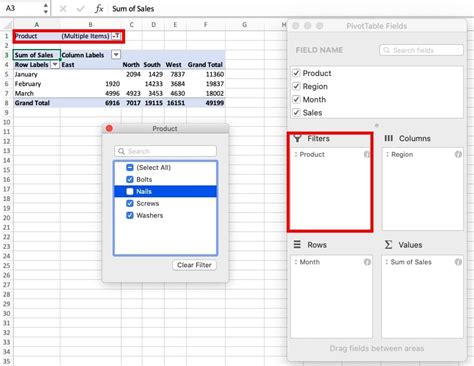Click the formula bar showing Sum of Sales

tap(290, 9)
